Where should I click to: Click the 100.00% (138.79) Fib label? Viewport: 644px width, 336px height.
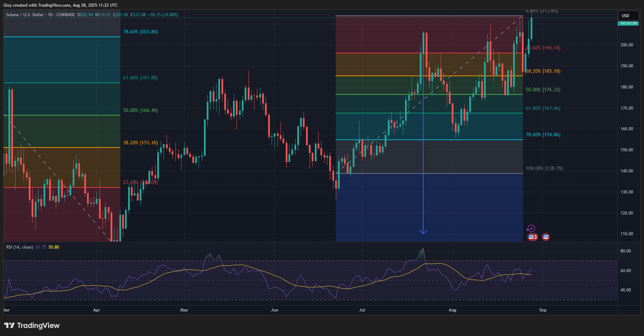click(544, 168)
